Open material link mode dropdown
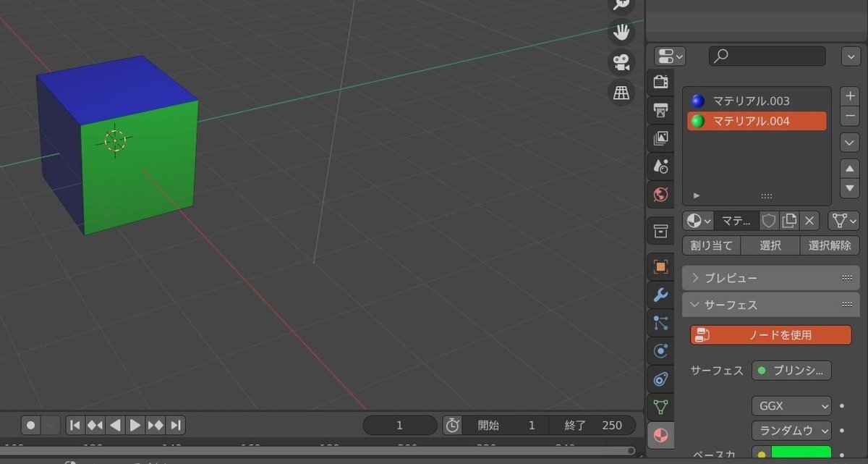The image size is (868, 464). pyautogui.click(x=844, y=221)
